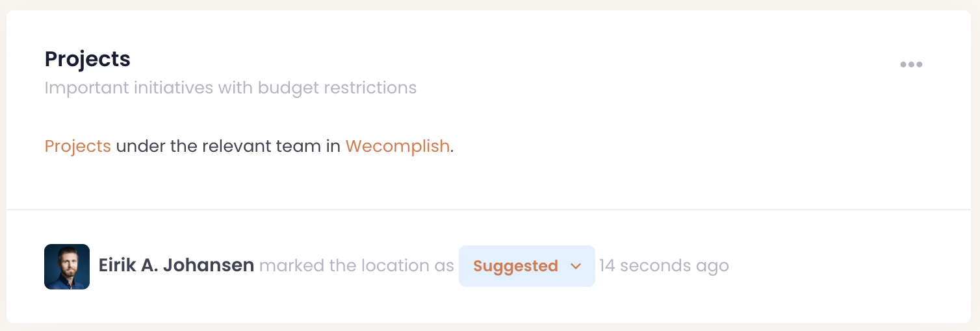The width and height of the screenshot is (980, 331).
Task: Follow the Wecomplish link
Action: point(397,146)
